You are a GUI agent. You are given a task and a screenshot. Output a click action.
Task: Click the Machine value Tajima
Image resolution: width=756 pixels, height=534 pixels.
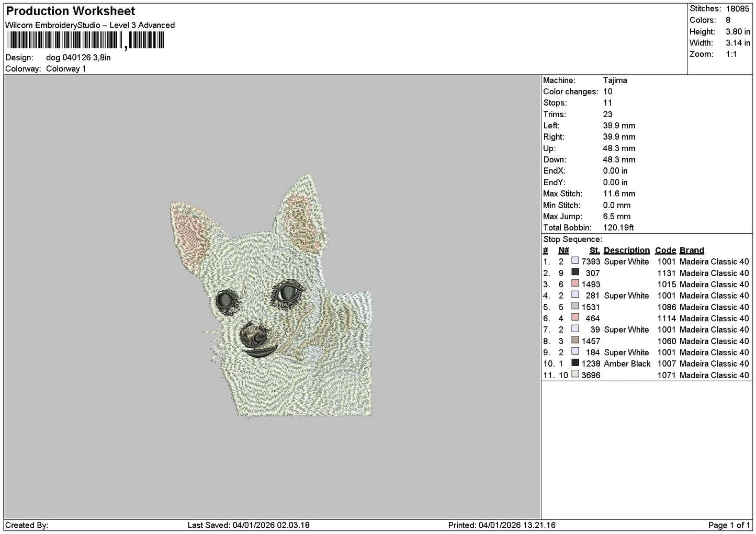(x=615, y=81)
